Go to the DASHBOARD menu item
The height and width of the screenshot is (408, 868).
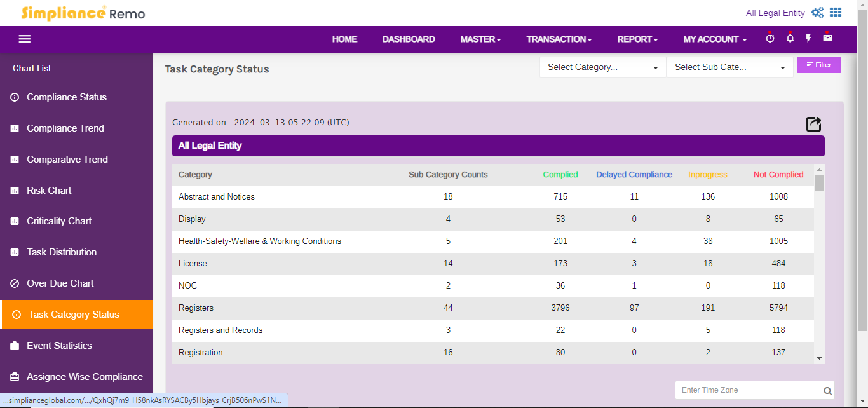click(x=409, y=39)
